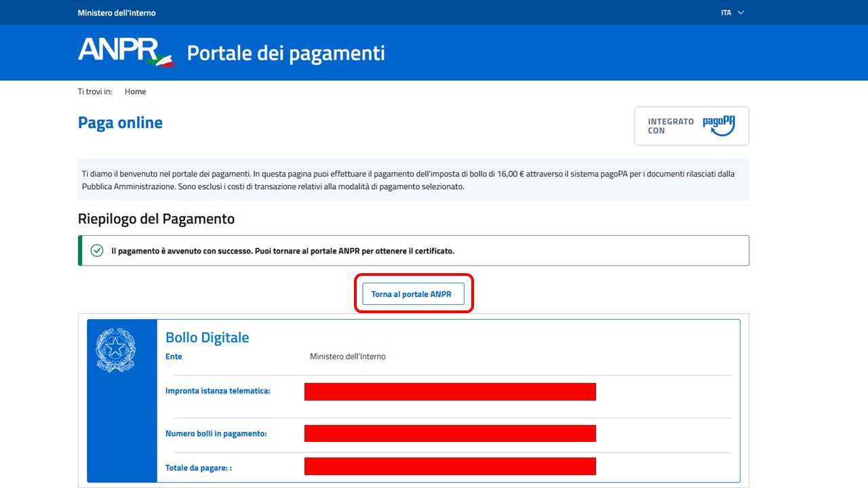Click the Ministero dell'Interno value beside Ente
Viewport: 868px width, 488px height.
[348, 357]
